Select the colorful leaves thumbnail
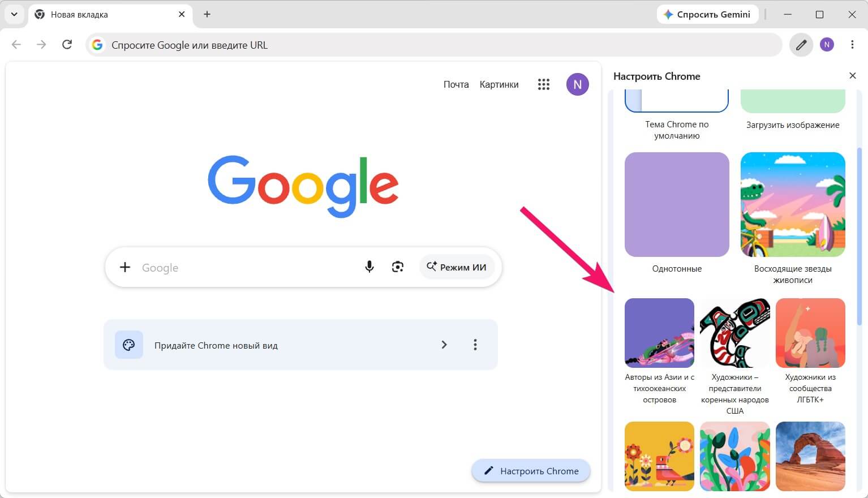This screenshot has width=868, height=498. pyautogui.click(x=735, y=456)
